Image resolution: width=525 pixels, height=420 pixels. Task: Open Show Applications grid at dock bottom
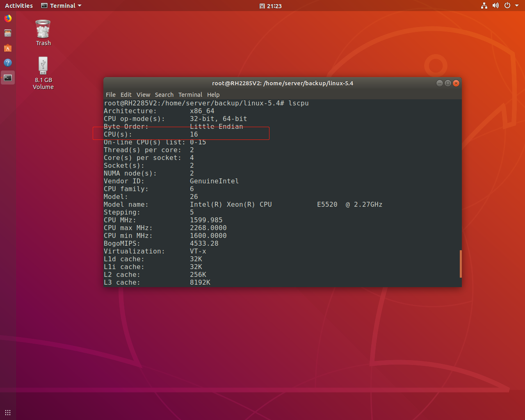pos(7,412)
